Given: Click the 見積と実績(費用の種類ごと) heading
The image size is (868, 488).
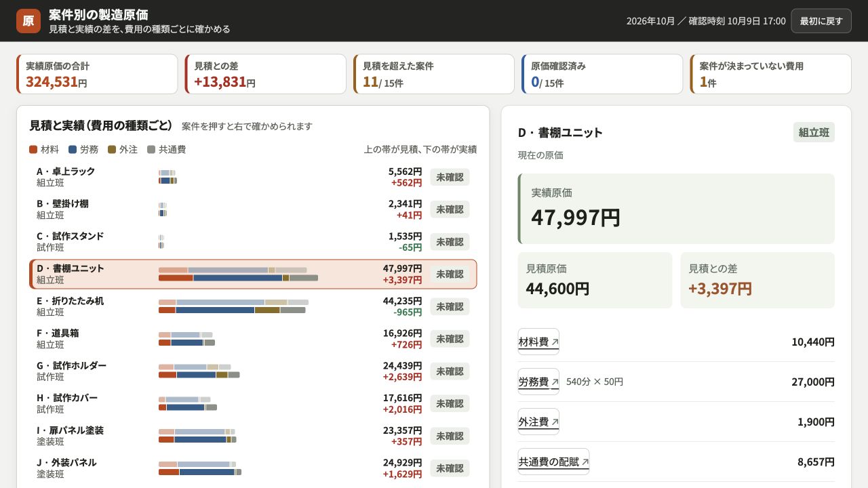Looking at the screenshot, I should click(100, 125).
